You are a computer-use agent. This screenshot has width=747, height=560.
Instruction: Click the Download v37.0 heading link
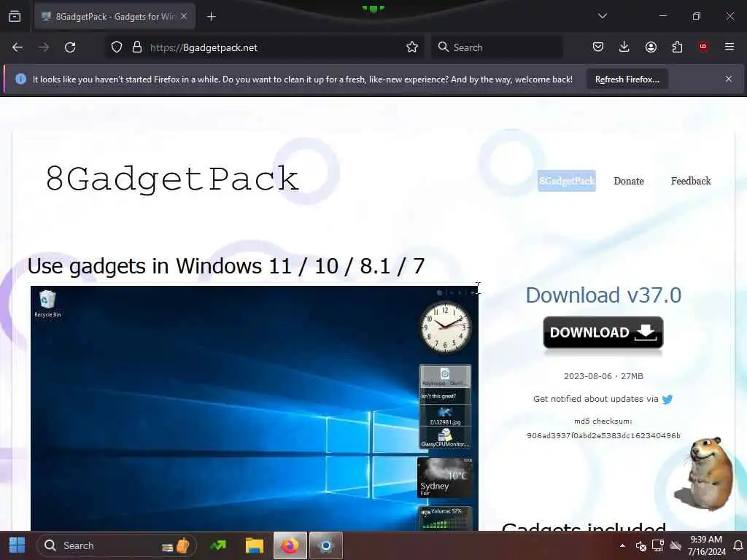(603, 295)
